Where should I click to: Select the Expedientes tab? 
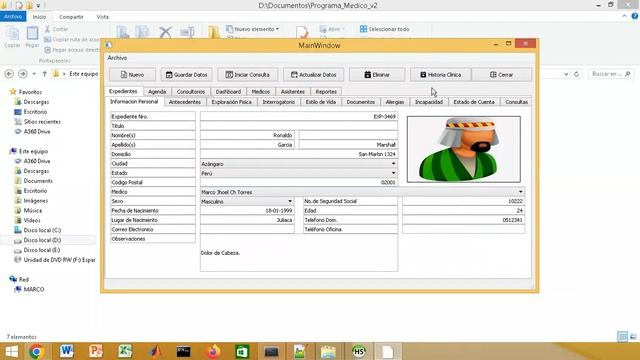[123, 91]
